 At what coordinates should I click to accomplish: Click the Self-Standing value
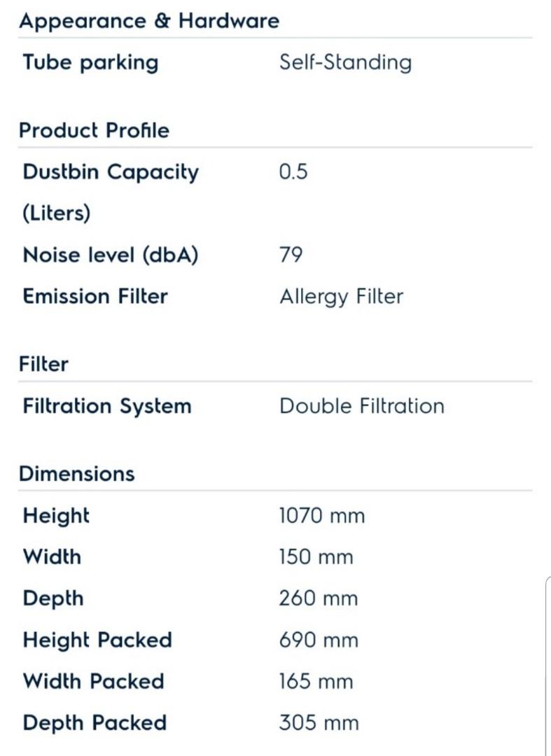point(345,62)
